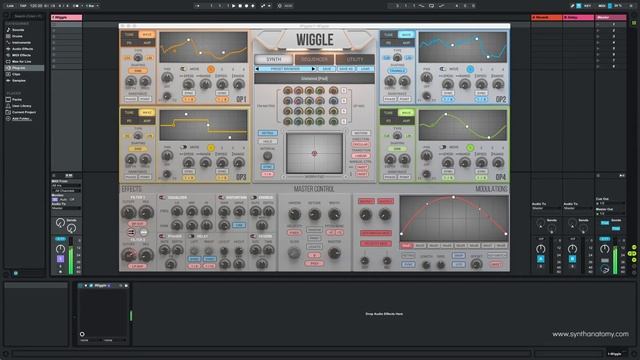Open the Samples browser category
This screenshot has width=640, height=360.
coord(19,81)
